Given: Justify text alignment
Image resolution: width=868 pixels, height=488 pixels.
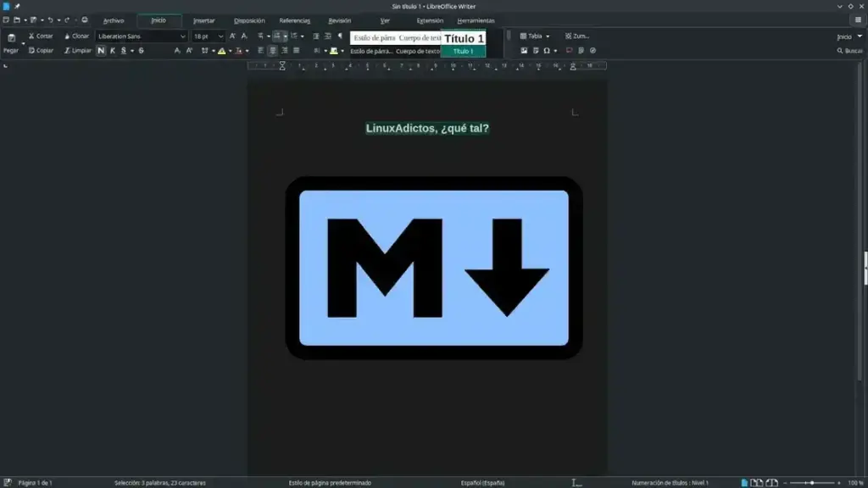Looking at the screenshot, I should 296,50.
